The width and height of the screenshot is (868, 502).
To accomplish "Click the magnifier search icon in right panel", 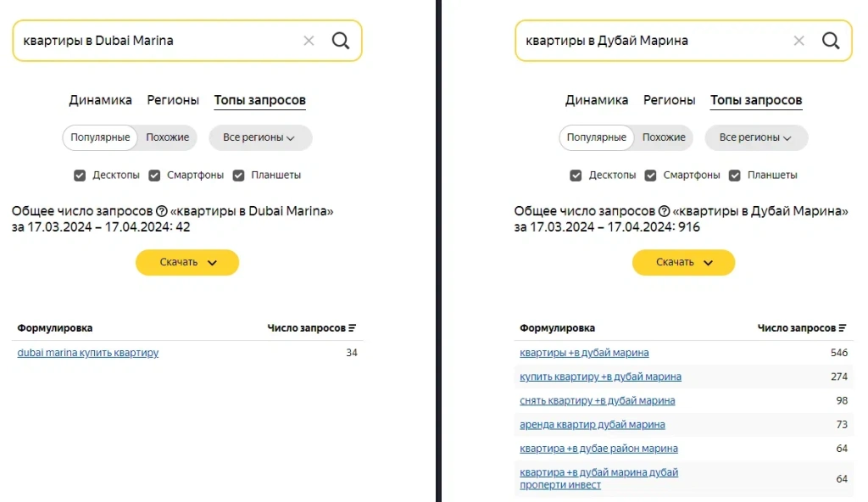I will (x=830, y=40).
